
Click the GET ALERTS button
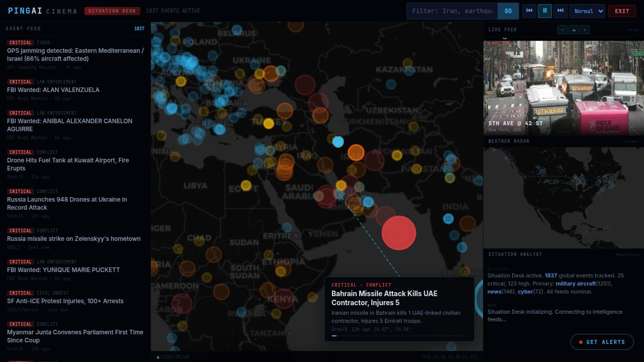point(602,342)
